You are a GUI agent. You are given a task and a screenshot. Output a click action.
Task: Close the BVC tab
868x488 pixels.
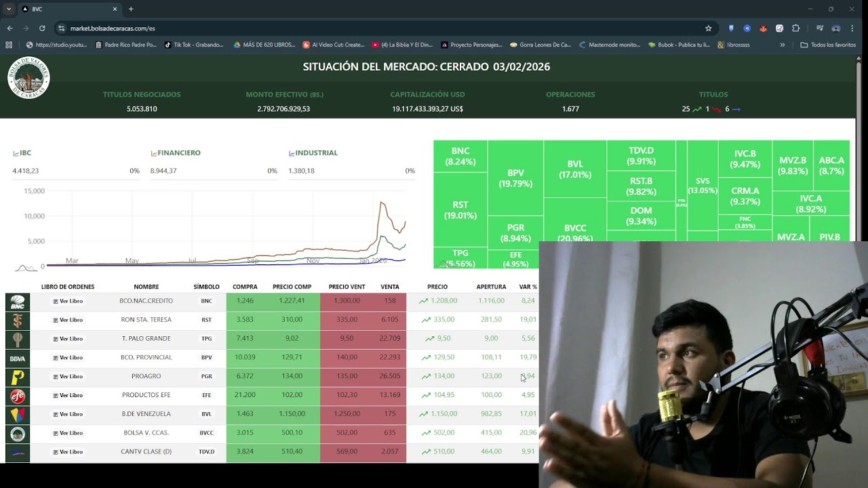coord(115,9)
